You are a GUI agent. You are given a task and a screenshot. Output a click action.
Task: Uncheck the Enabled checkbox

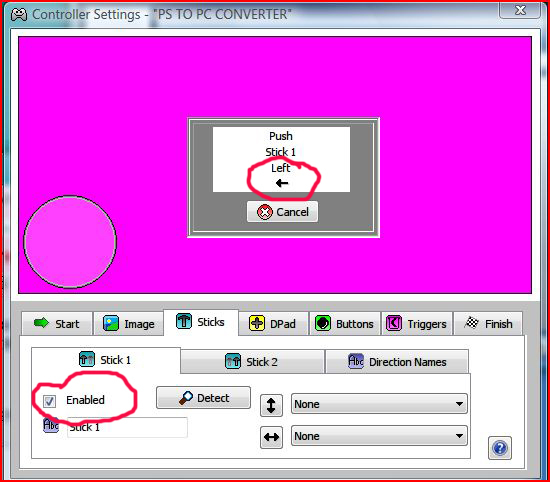click(x=49, y=401)
